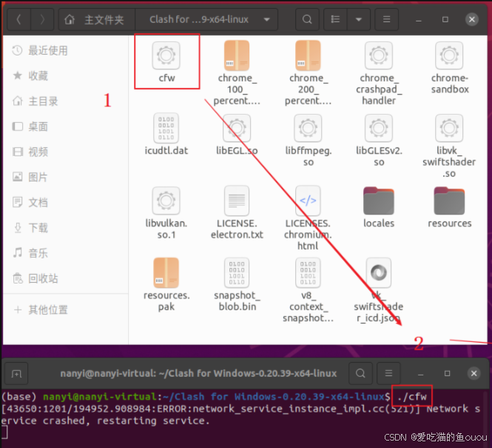Select libvulkan.so.1 file
492x448 pixels.
click(x=166, y=213)
